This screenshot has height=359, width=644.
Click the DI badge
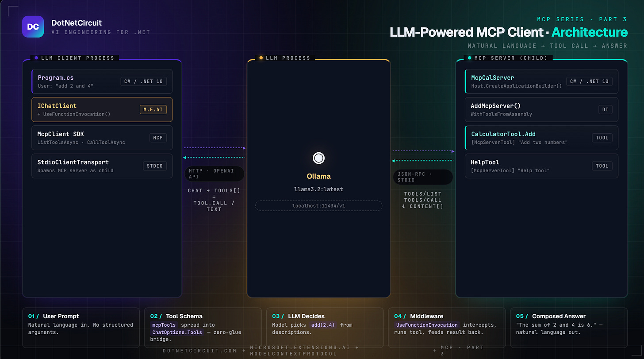(x=606, y=109)
